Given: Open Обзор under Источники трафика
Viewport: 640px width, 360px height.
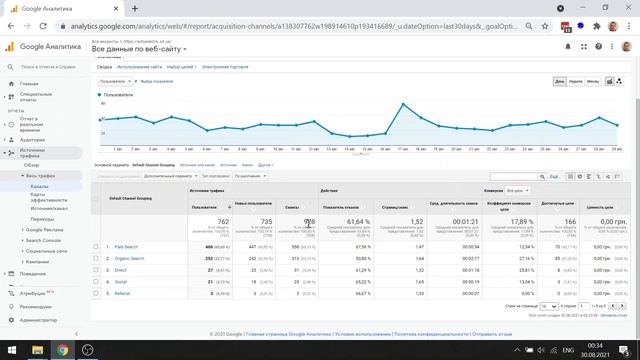Looking at the screenshot, I should pos(31,165).
